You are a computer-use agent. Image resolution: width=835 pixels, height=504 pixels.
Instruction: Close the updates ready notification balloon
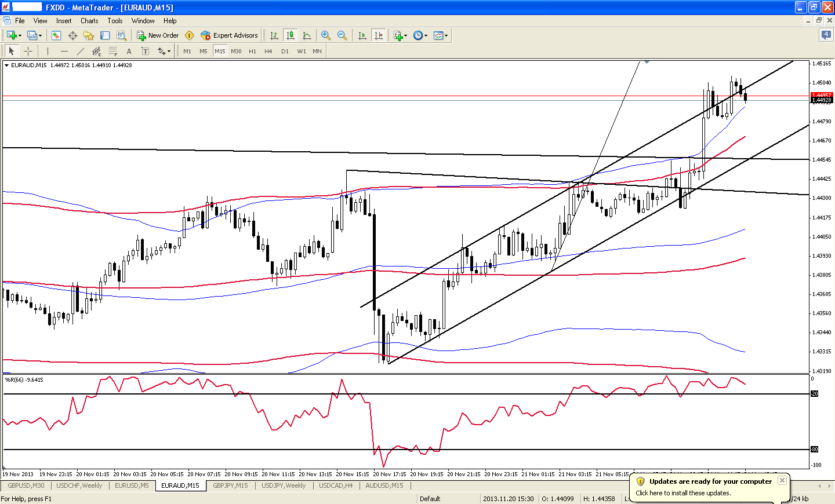tap(782, 480)
